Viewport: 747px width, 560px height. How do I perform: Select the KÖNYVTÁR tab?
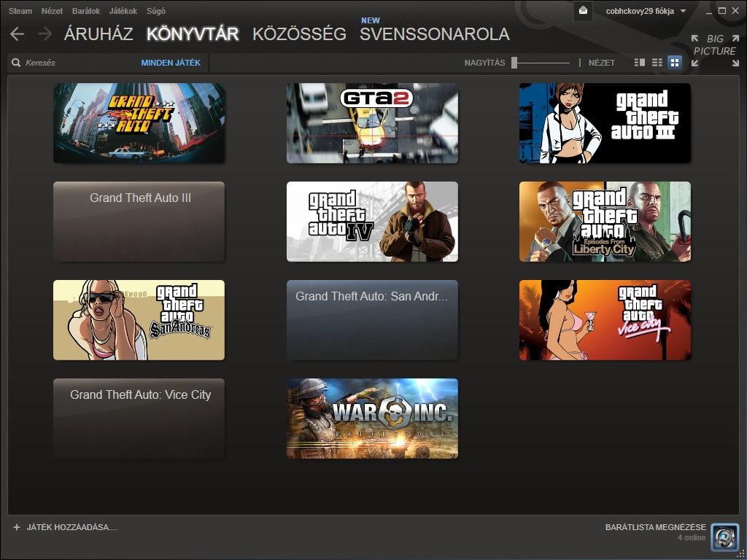click(x=193, y=34)
